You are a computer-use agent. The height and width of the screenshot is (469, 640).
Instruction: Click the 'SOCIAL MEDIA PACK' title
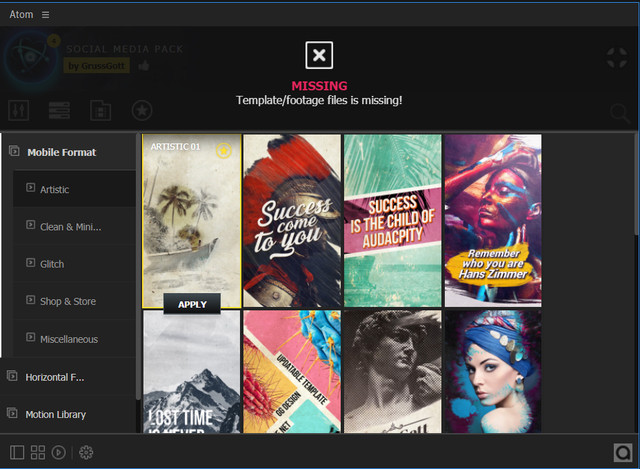tap(124, 49)
